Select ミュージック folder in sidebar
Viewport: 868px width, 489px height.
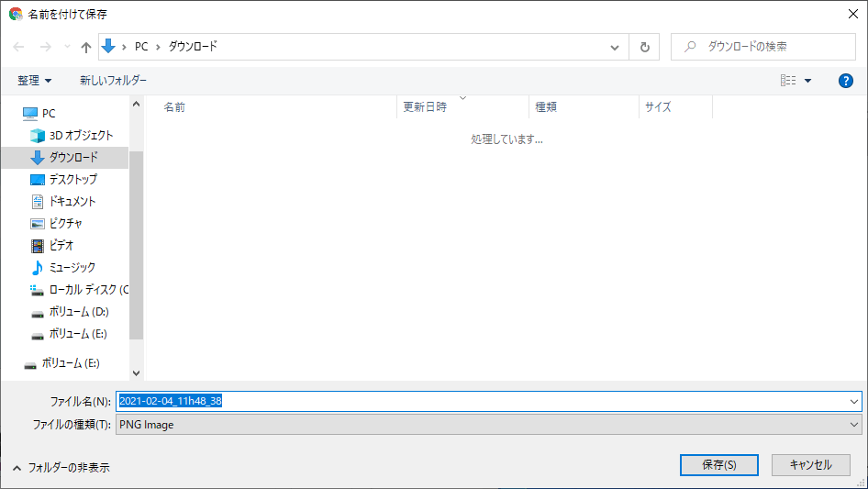pos(72,267)
